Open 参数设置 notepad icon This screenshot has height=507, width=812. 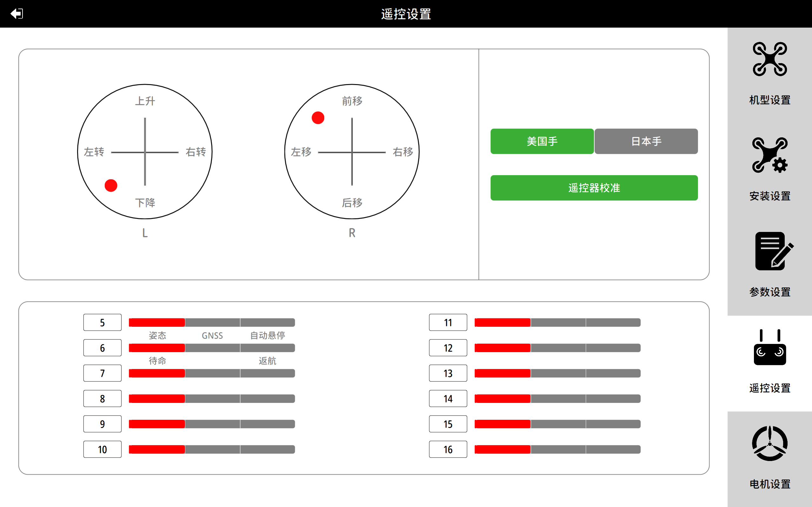pos(773,251)
